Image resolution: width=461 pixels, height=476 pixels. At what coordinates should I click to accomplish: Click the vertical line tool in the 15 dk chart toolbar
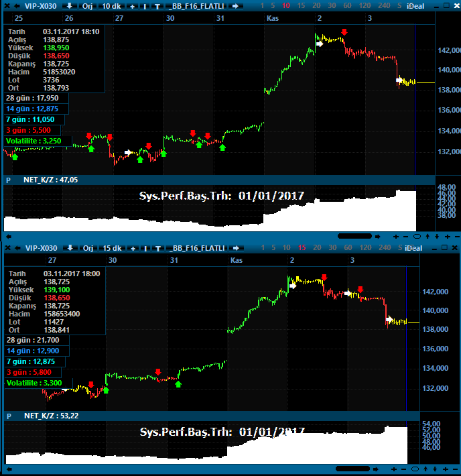145,248
